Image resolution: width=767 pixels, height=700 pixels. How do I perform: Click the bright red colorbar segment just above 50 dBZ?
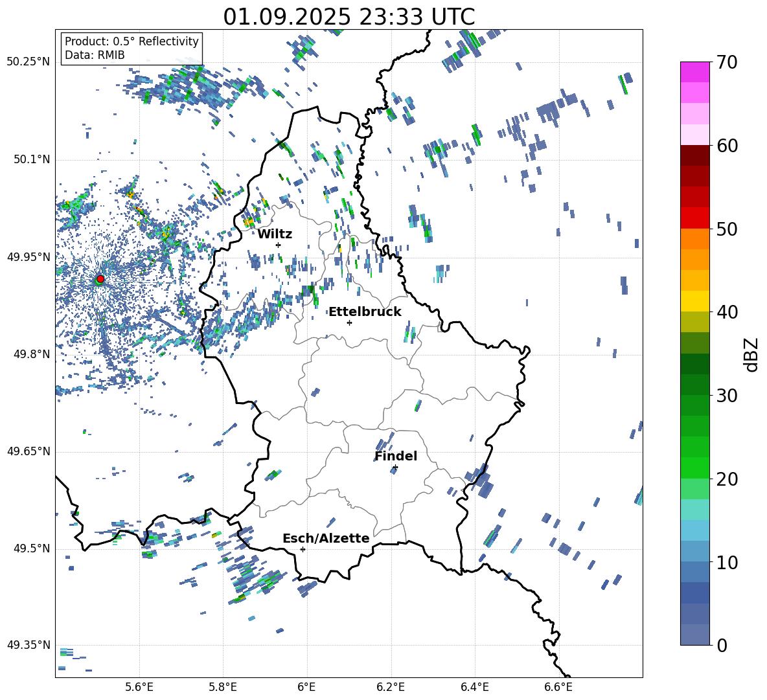695,218
